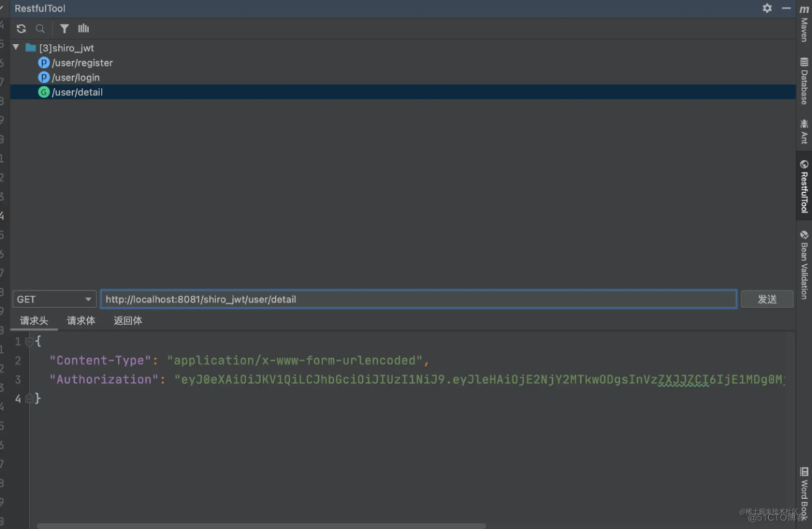
Task: Fold the JSON block at line 1
Action: pyautogui.click(x=29, y=342)
